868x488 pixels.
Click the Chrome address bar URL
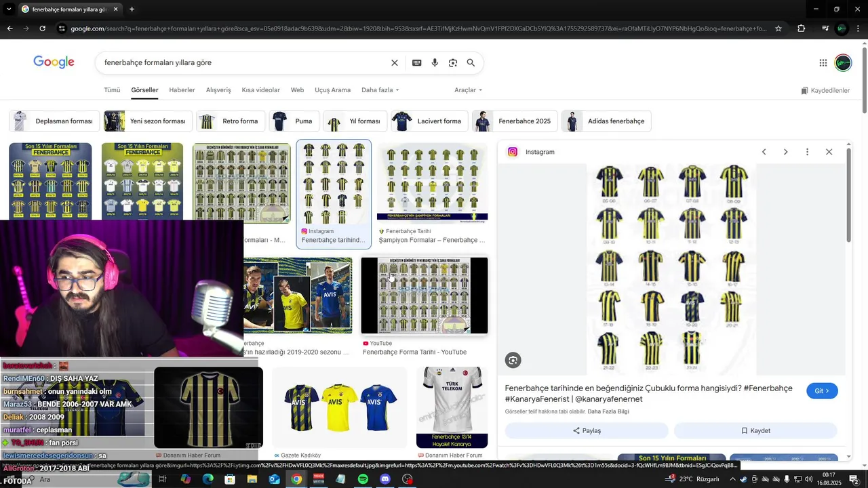click(417, 28)
